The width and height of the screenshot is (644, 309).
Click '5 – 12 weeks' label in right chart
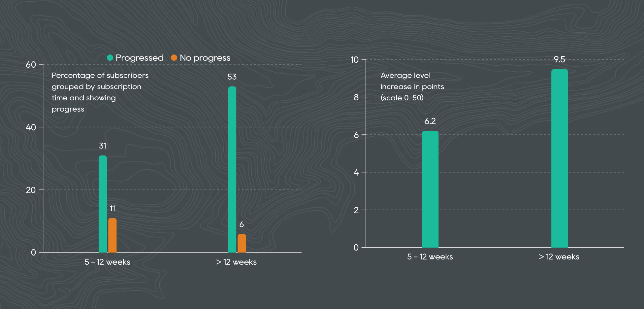tap(430, 257)
